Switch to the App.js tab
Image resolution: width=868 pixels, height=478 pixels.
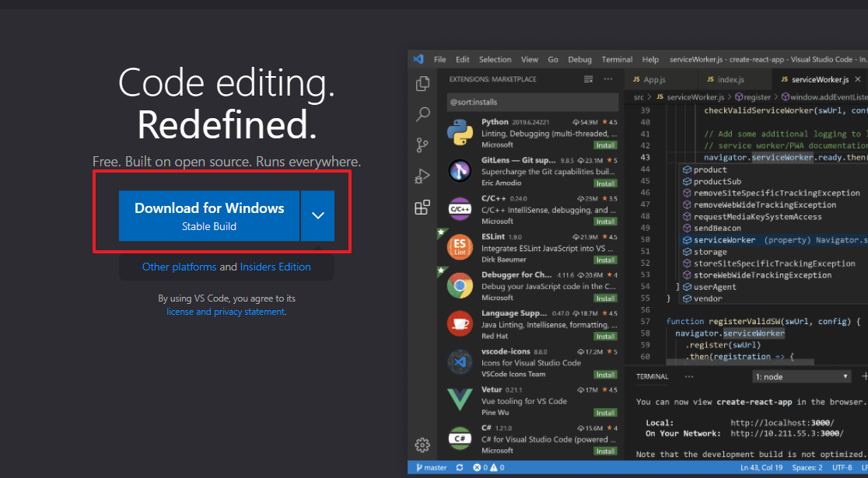(x=661, y=79)
